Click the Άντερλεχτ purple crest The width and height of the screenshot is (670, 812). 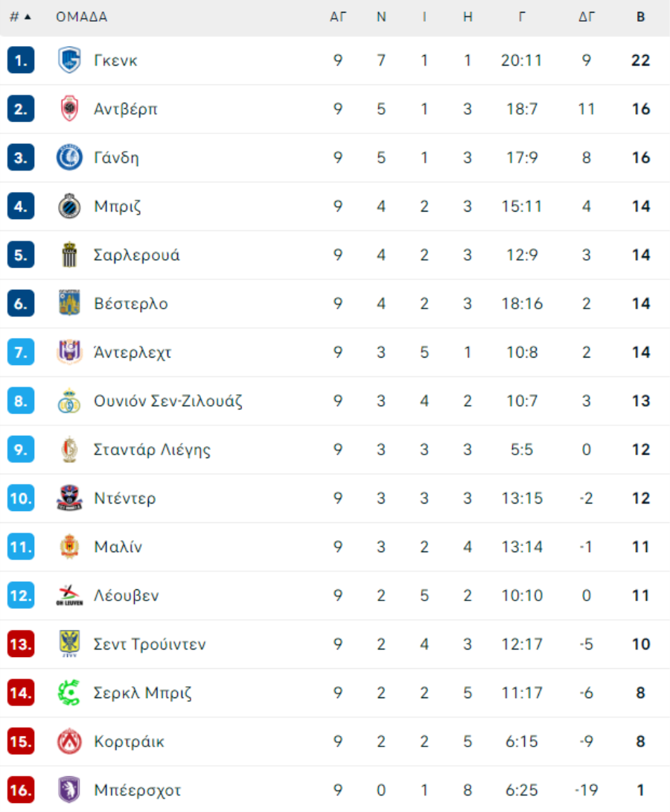point(69,352)
